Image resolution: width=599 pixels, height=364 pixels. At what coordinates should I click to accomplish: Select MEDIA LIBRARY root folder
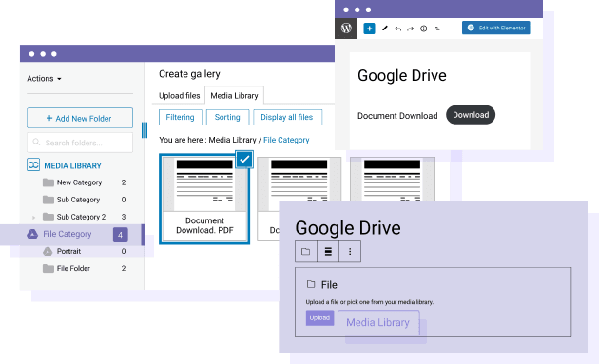tap(72, 165)
